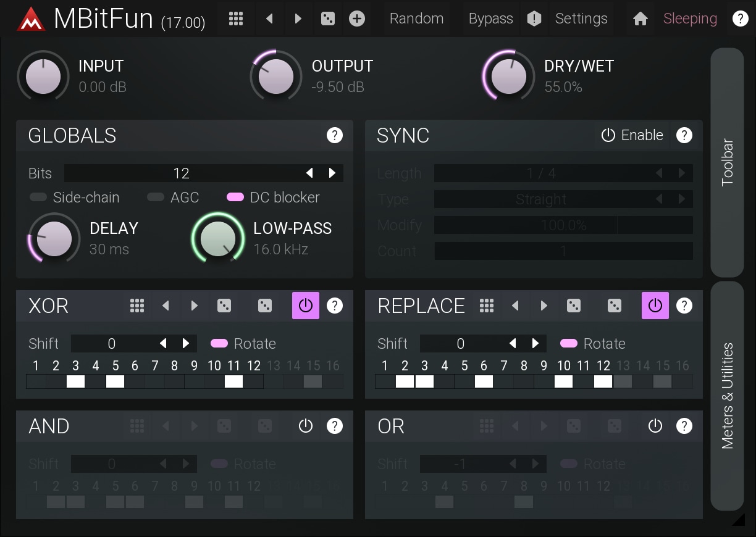Open the REPLACE section presets grid
Screen dimensions: 756x537
click(x=487, y=306)
